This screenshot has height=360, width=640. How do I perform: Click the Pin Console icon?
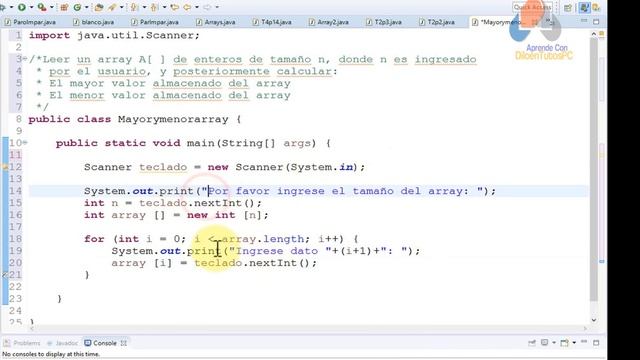(532, 342)
